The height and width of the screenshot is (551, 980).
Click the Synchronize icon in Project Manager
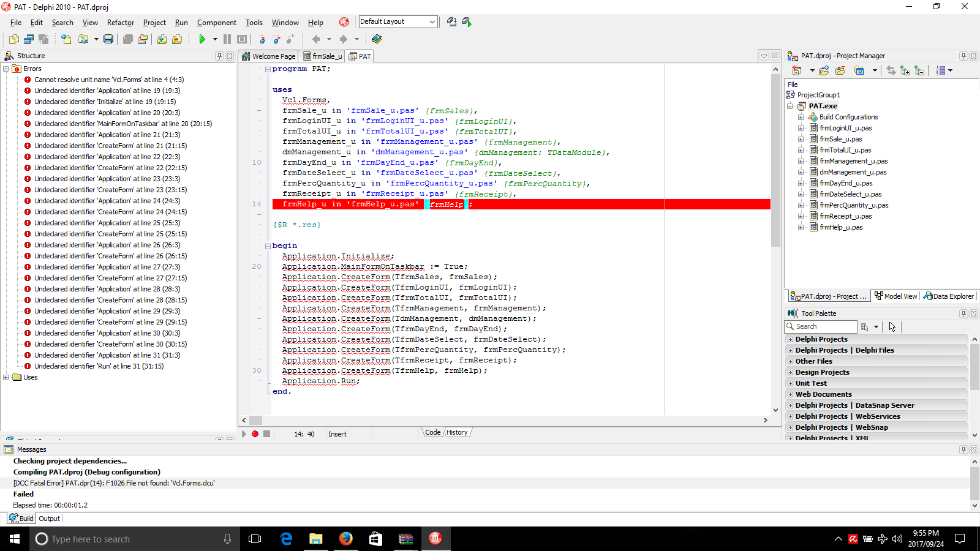pyautogui.click(x=891, y=70)
